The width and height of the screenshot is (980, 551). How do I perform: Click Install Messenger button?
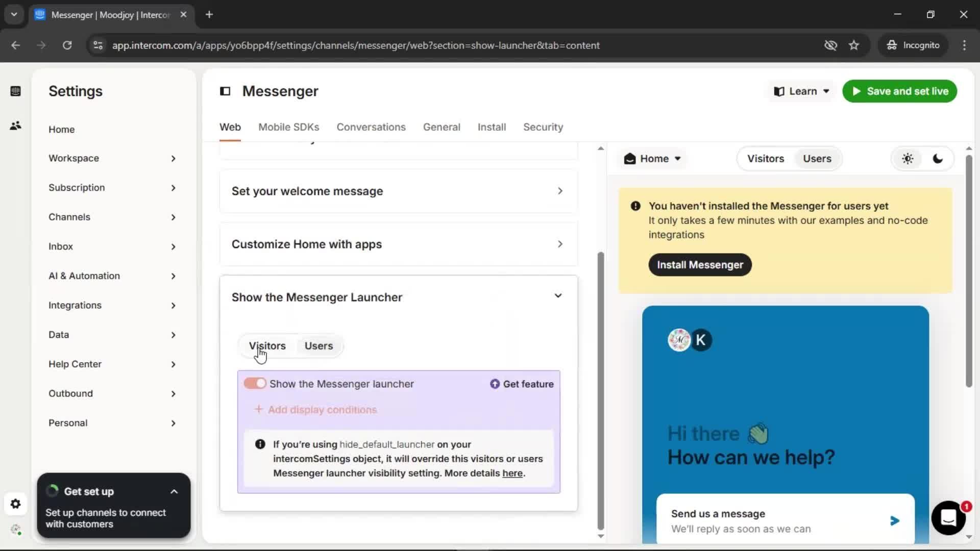[700, 265]
